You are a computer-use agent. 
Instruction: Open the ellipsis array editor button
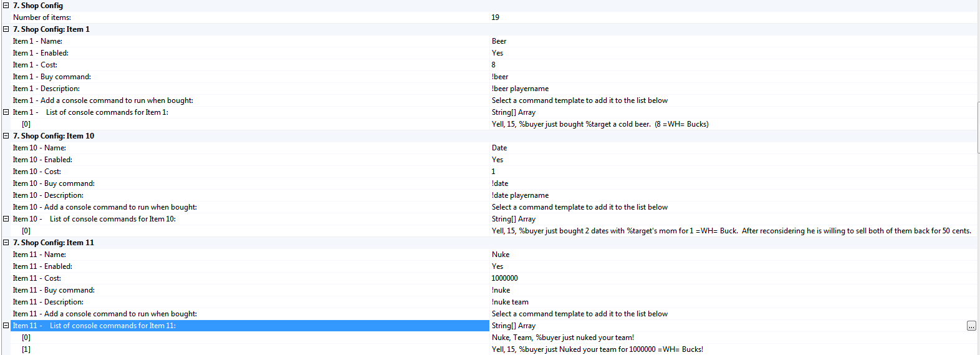[971, 326]
